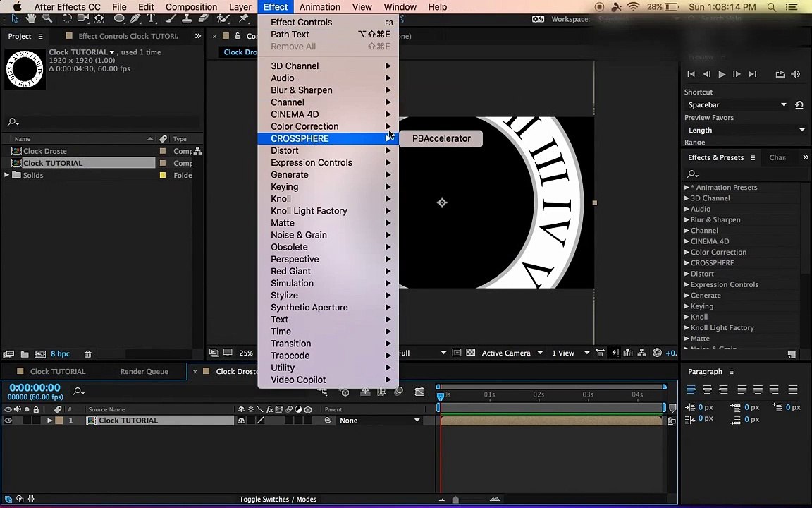Delete selected project item with trash icon

pos(87,354)
